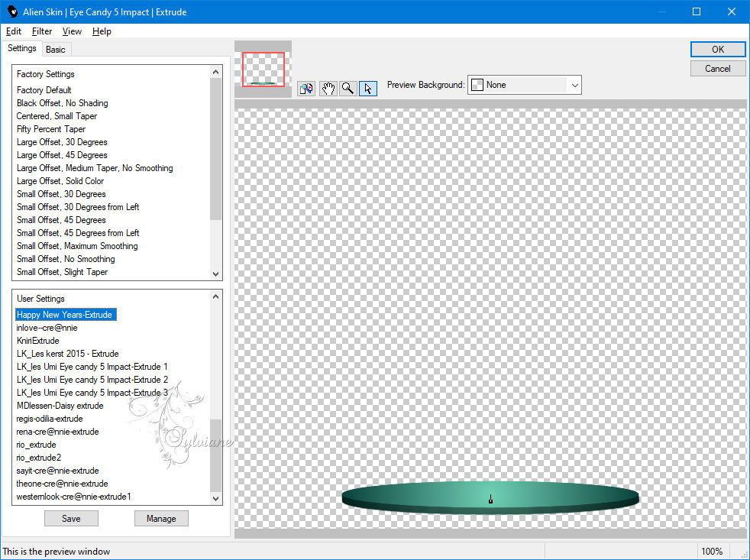This screenshot has height=560, width=750.
Task: Select rio_extrude user setting
Action: (36, 444)
